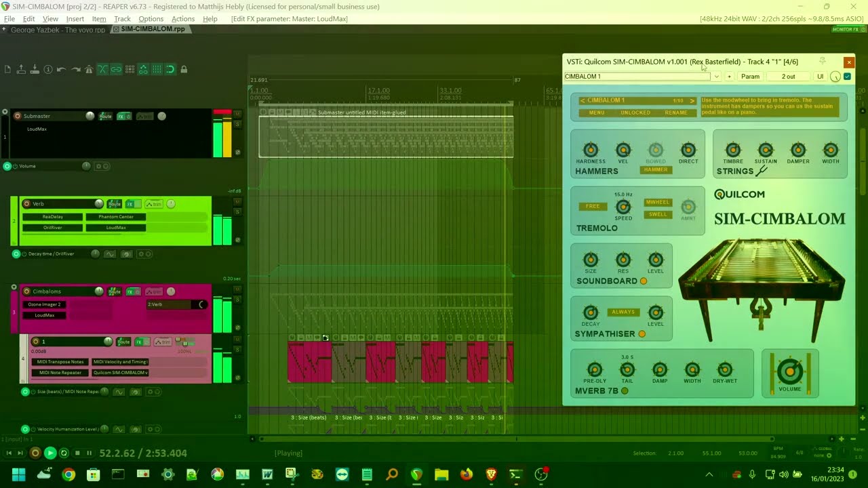Open trim envelope button on Verb track
The width and height of the screenshot is (868, 488).
(154, 203)
